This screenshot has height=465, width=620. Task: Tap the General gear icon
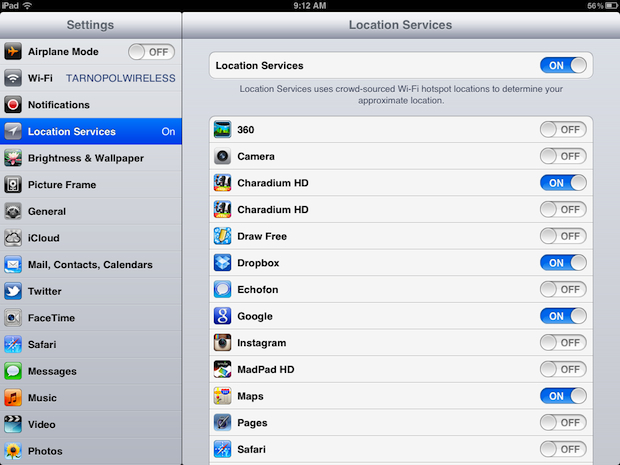tap(13, 211)
